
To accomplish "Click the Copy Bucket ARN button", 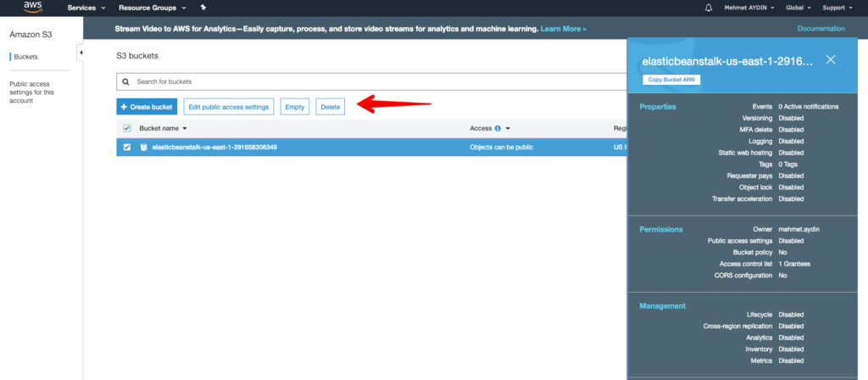I will click(x=671, y=80).
